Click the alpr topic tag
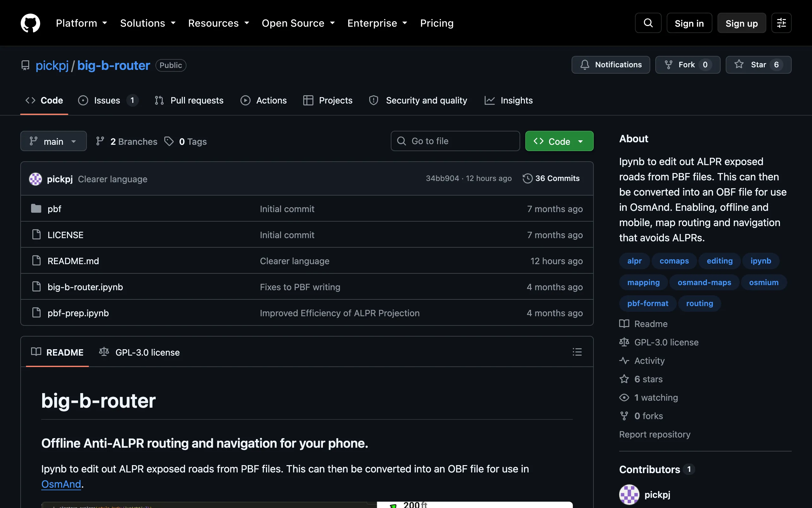Viewport: 812px width, 508px height. 634,261
